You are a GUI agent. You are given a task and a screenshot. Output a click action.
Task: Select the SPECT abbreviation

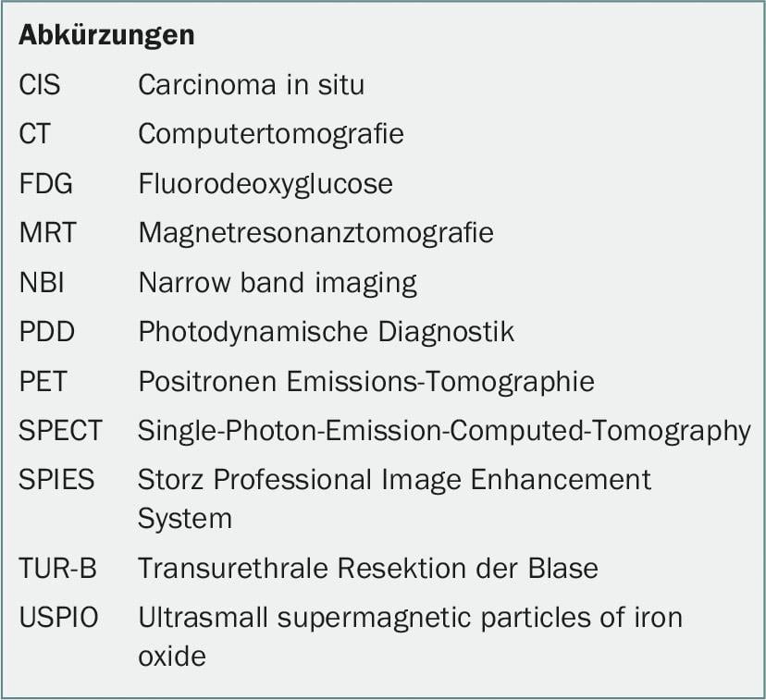coord(61,430)
